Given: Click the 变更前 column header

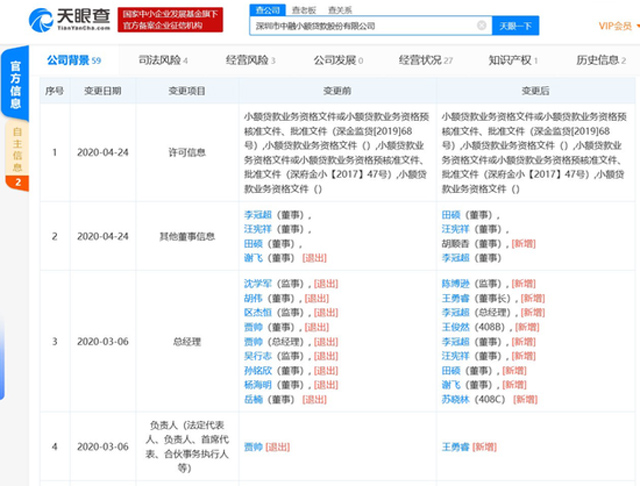Looking at the screenshot, I should (x=337, y=91).
